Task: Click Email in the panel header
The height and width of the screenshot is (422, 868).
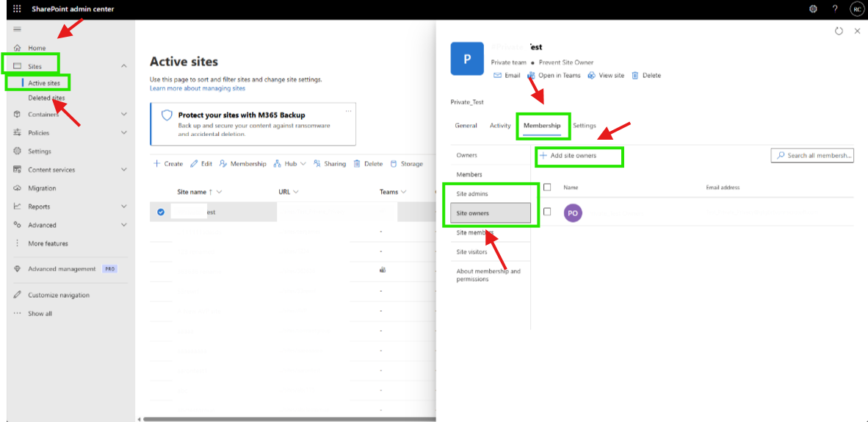Action: pos(507,76)
